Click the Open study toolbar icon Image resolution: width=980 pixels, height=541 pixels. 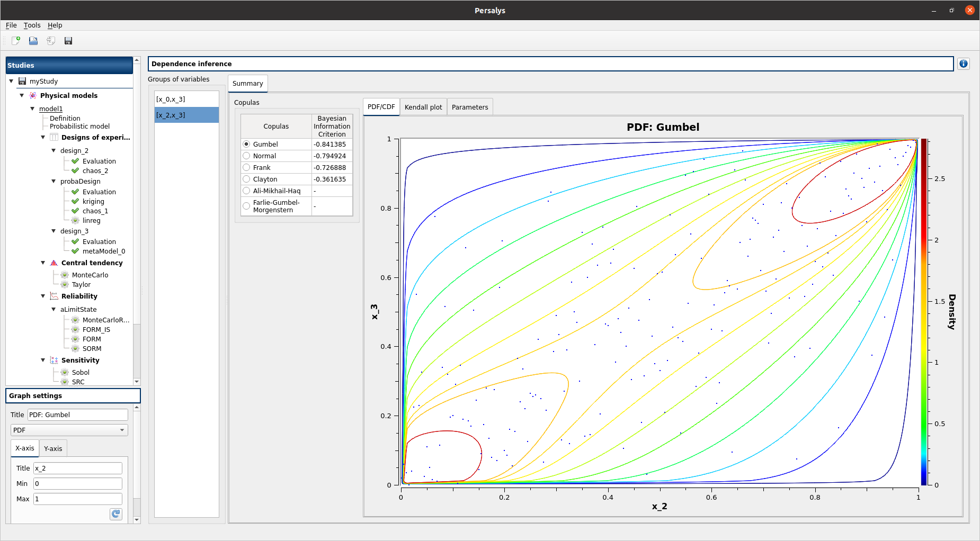[33, 41]
